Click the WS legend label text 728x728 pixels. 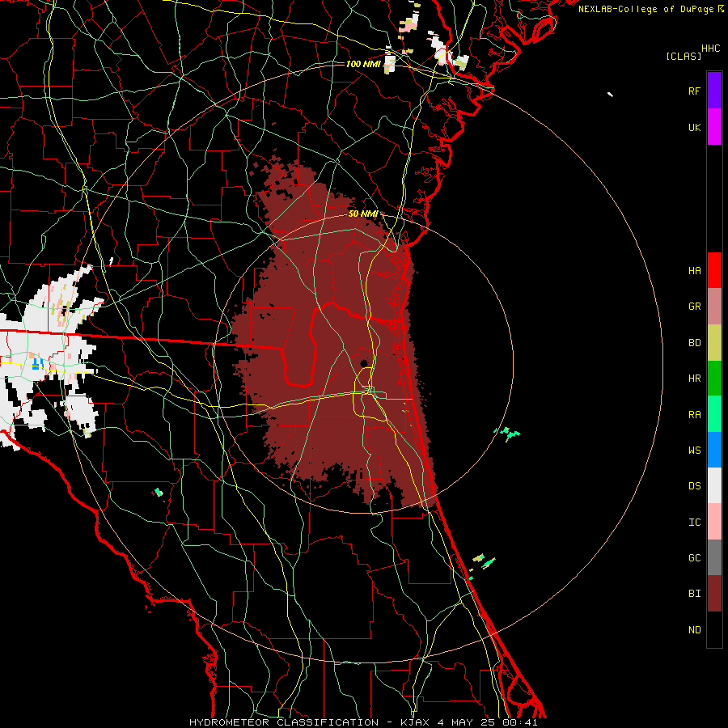point(694,451)
